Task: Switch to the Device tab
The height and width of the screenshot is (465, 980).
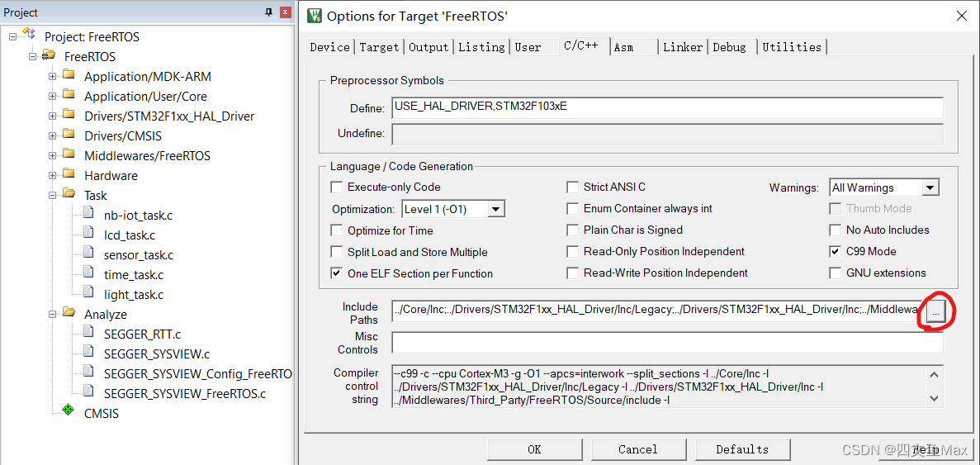Action: pyautogui.click(x=330, y=47)
